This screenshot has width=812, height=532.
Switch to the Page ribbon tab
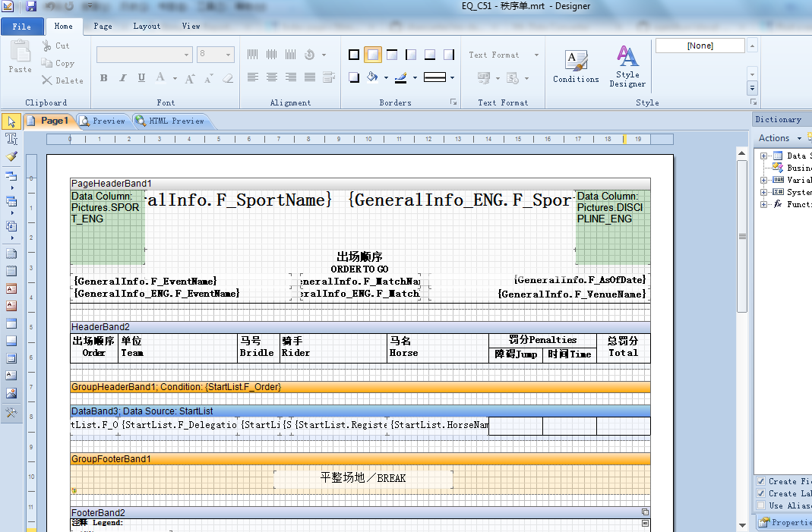click(103, 27)
